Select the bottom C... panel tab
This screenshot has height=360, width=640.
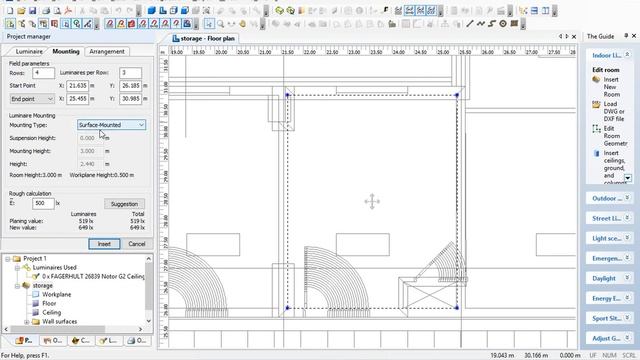coord(81,340)
